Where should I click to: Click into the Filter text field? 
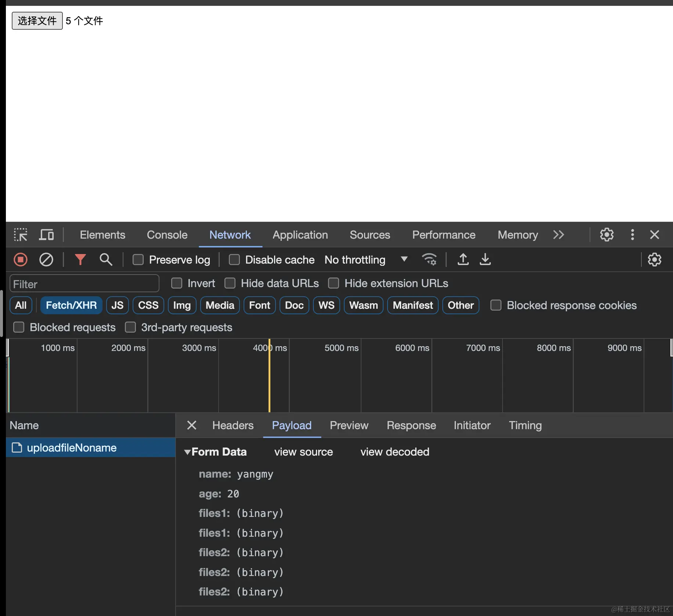(x=84, y=284)
